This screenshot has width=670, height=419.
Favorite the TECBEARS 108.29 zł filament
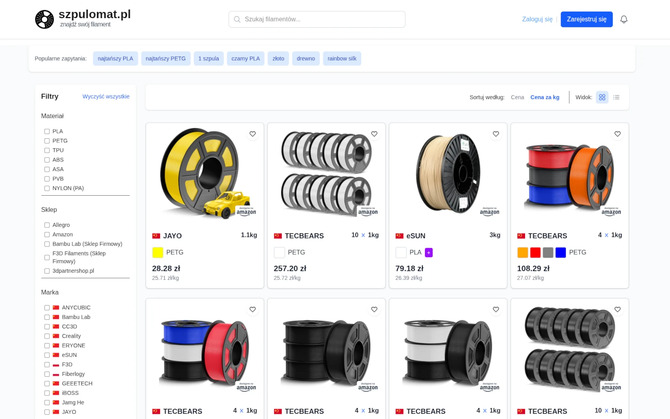[x=617, y=134]
